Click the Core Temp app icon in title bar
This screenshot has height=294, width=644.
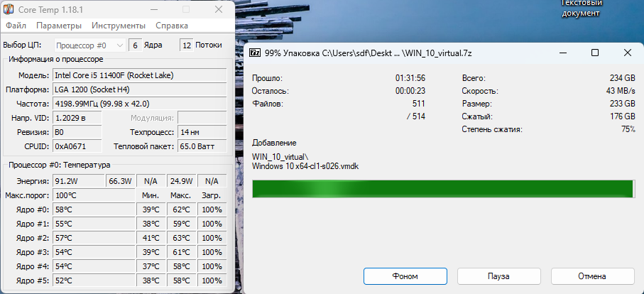(9, 9)
